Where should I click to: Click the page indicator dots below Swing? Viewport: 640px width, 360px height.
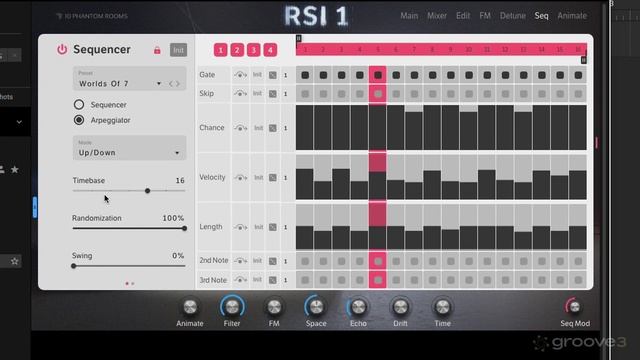[129, 283]
